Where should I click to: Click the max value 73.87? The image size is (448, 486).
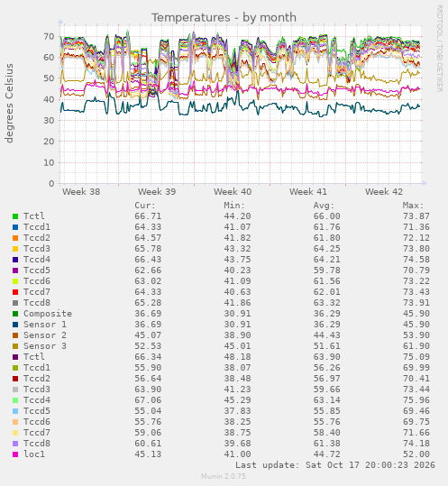pyautogui.click(x=416, y=216)
